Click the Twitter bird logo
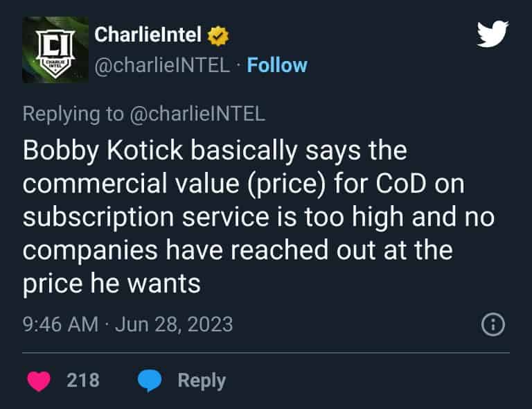The width and height of the screenshot is (532, 409). (493, 34)
